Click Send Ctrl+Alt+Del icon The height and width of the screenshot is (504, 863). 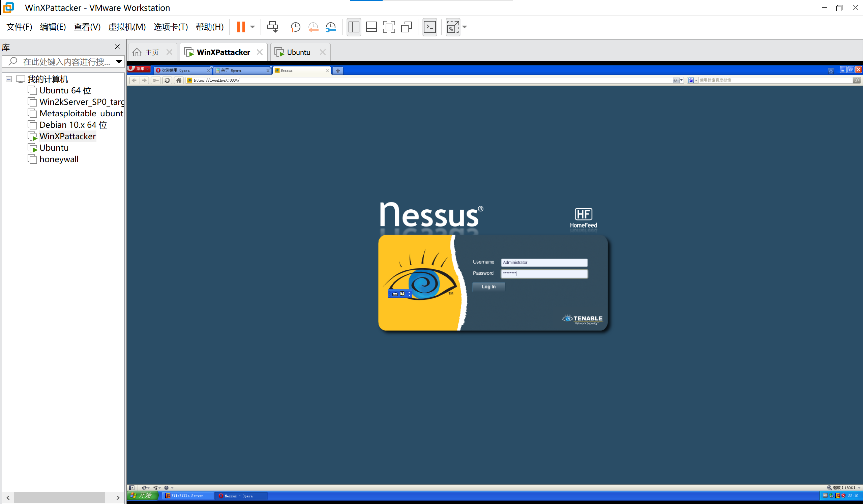(x=272, y=27)
